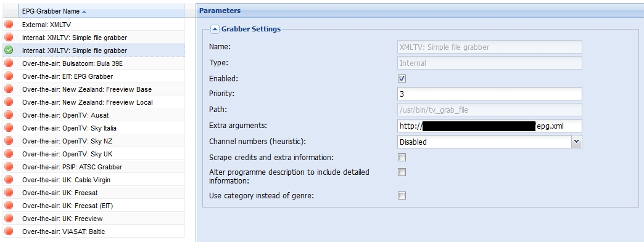Click the red icon beside UK: Cable Virgin
This screenshot has height=242, width=644.
click(x=9, y=180)
